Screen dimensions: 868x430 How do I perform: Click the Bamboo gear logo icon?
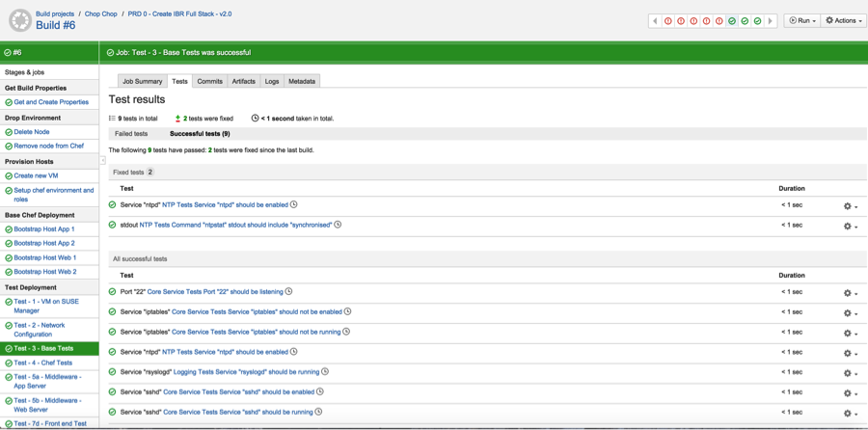coord(19,20)
